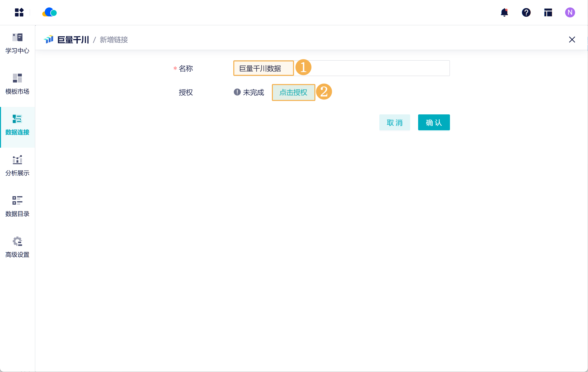
Task: Open 分析展示 sidebar section
Action: point(17,166)
